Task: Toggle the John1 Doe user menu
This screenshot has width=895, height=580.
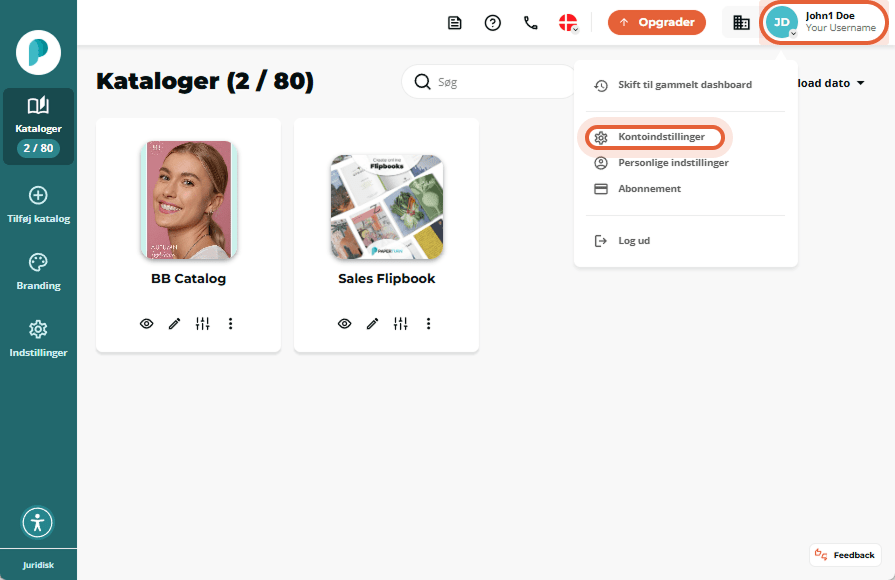Action: (824, 22)
